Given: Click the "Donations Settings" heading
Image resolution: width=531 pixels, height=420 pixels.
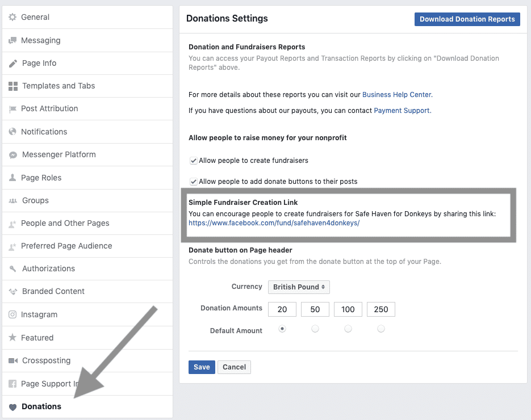Looking at the screenshot, I should pos(227,19).
